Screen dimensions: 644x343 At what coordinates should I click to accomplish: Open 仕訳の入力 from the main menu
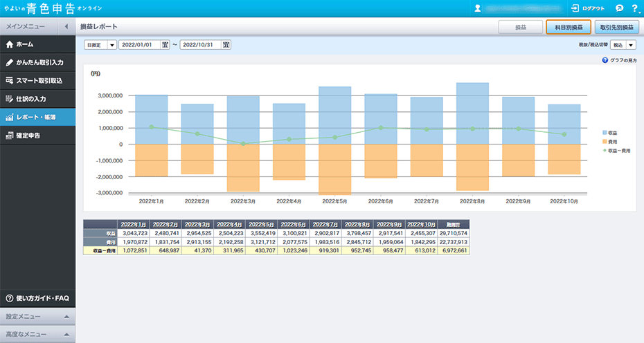click(38, 99)
